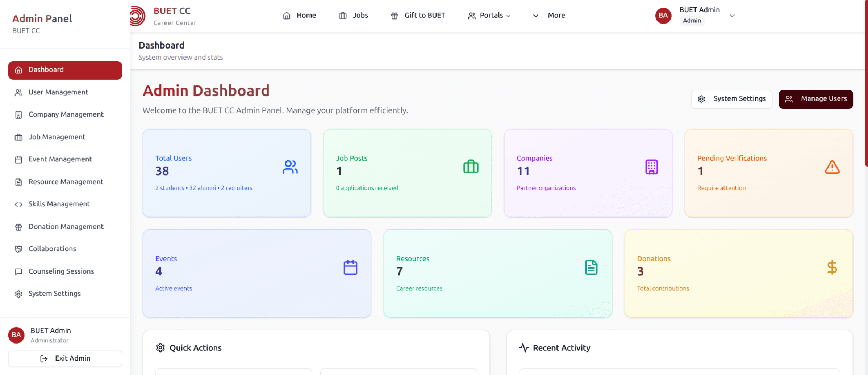Click the dollar sign icon in Donations card
Viewport: 868px width, 375px height.
pos(832,267)
